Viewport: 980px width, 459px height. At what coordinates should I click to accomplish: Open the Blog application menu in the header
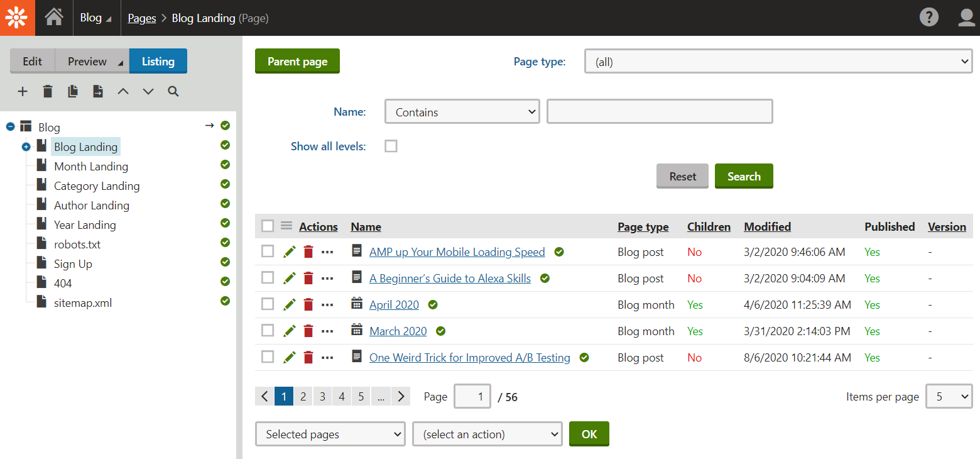click(95, 18)
